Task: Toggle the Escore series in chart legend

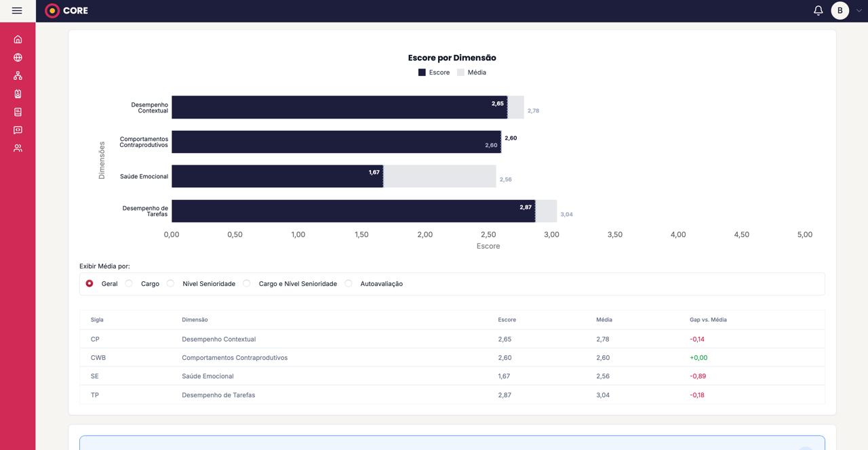Action: coord(434,73)
